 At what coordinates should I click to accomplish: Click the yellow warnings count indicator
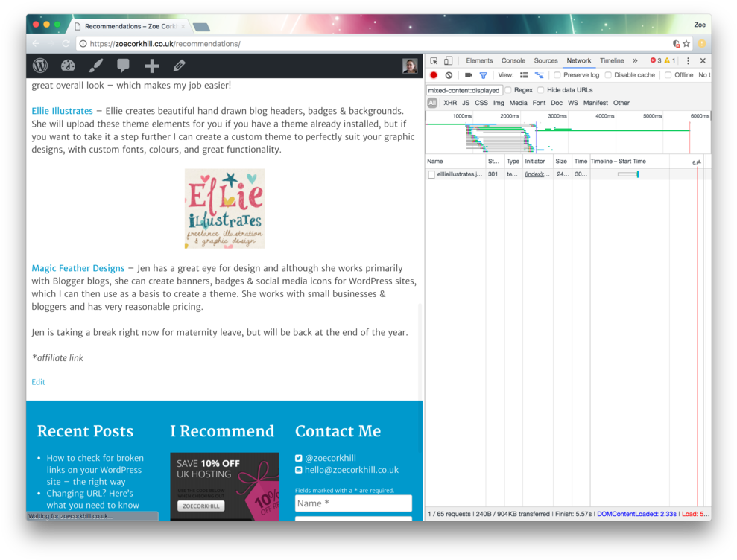coord(670,60)
